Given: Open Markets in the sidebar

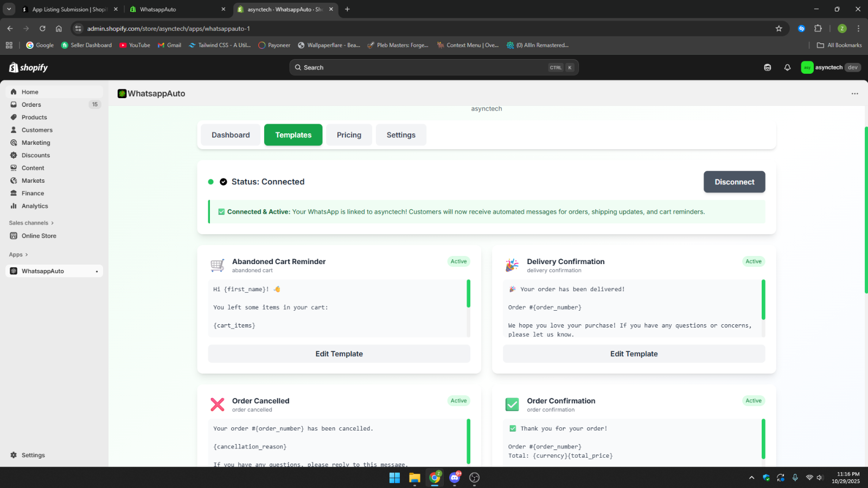Looking at the screenshot, I should 54,181.
